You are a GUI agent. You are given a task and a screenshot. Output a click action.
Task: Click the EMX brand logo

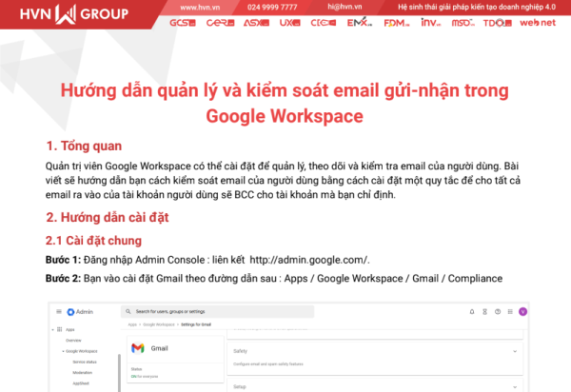point(360,22)
